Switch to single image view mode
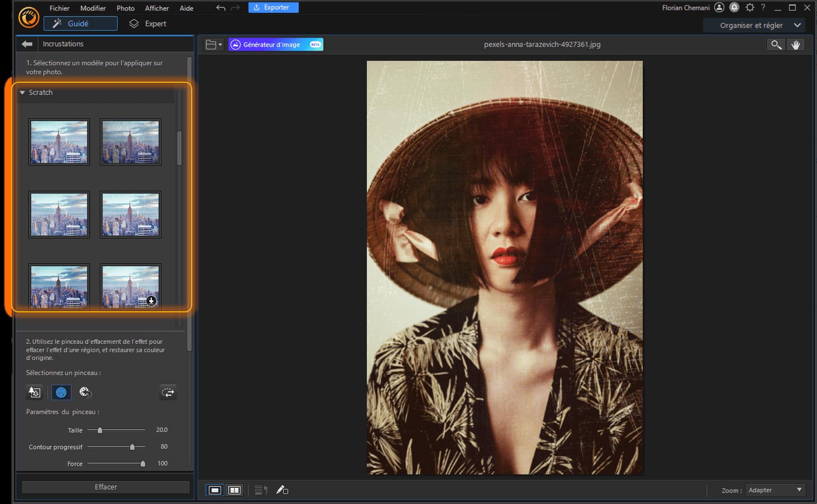Screen dimensions: 817x504 (215, 490)
